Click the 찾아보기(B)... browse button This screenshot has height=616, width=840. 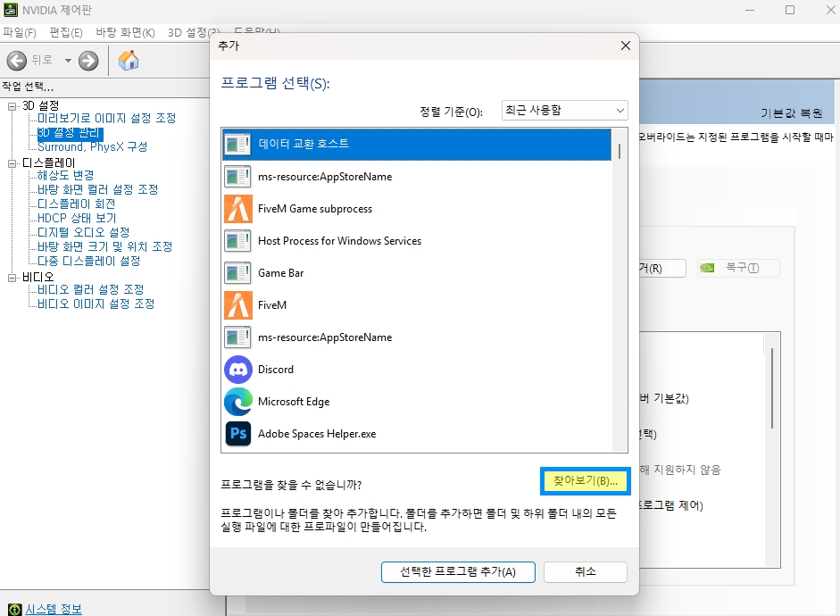coord(586,480)
